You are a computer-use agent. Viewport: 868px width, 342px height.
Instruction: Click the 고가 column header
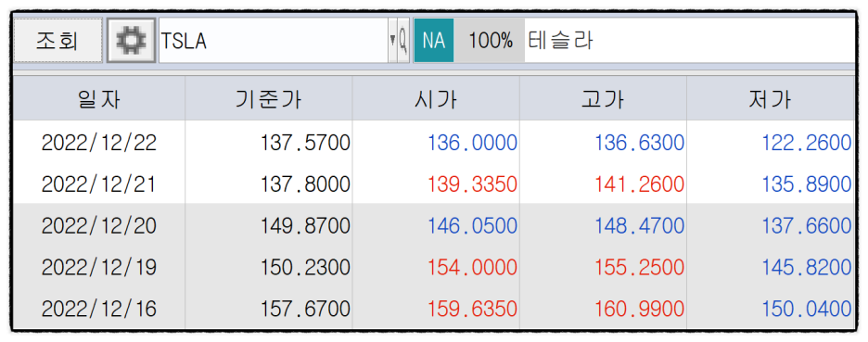(x=604, y=98)
